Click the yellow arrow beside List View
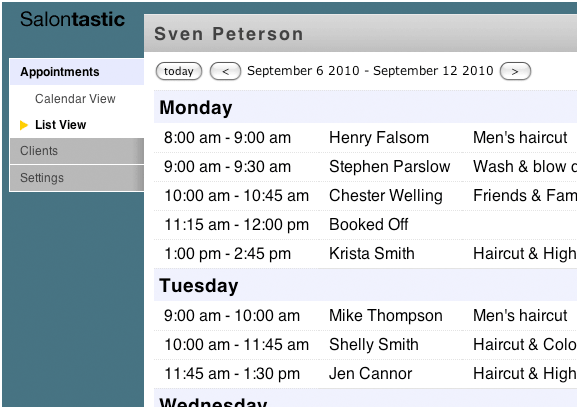 [x=24, y=125]
